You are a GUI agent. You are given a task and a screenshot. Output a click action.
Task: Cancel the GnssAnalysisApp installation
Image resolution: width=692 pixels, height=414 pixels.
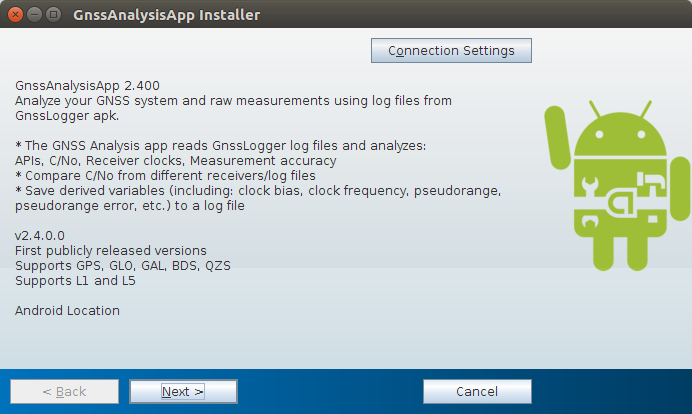[x=476, y=391]
